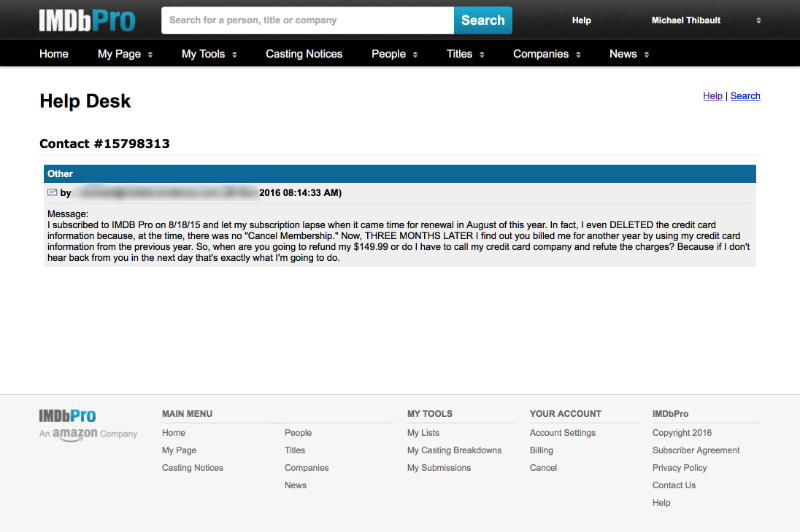This screenshot has width=800, height=532.
Task: Click the envelope icon beside message sender
Action: [x=52, y=192]
